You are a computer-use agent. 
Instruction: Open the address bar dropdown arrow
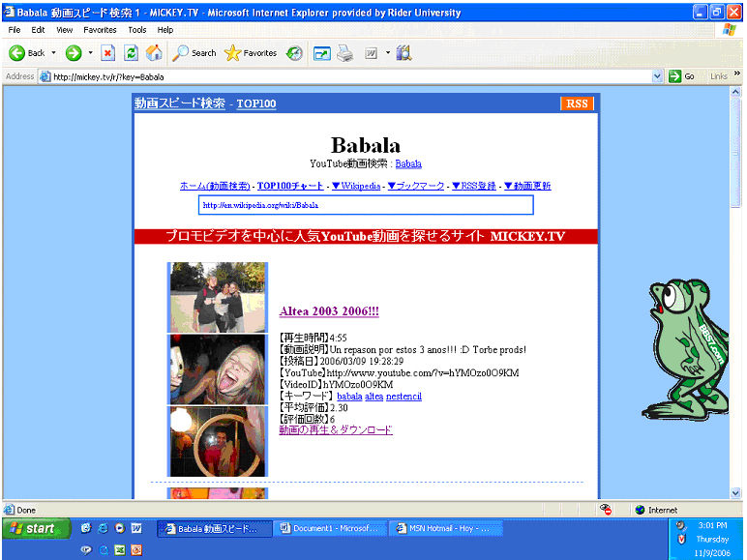pyautogui.click(x=657, y=76)
